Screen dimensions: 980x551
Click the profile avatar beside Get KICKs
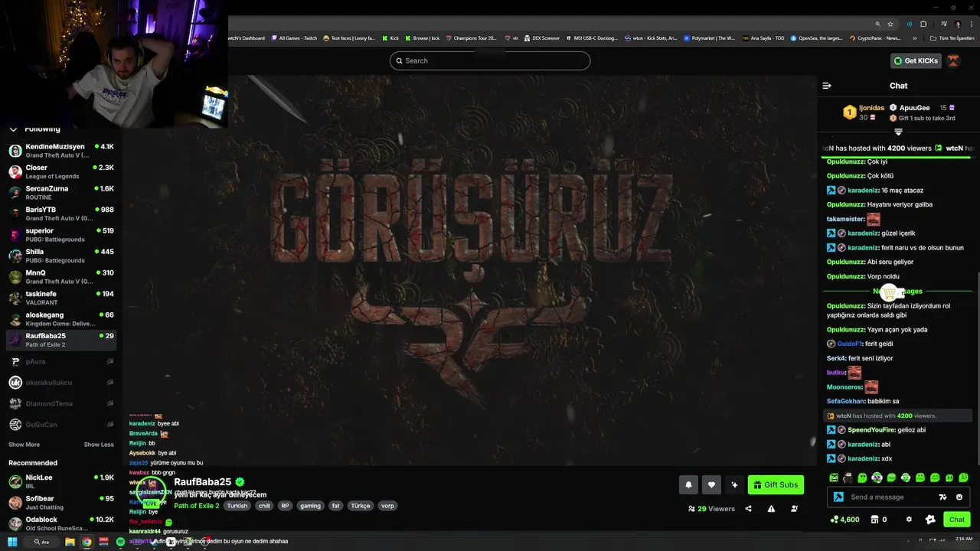pyautogui.click(x=953, y=60)
